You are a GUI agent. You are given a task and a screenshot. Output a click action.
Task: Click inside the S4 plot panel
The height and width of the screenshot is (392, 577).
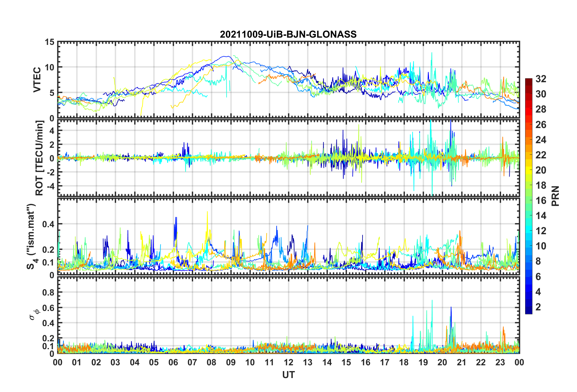coord(288,237)
